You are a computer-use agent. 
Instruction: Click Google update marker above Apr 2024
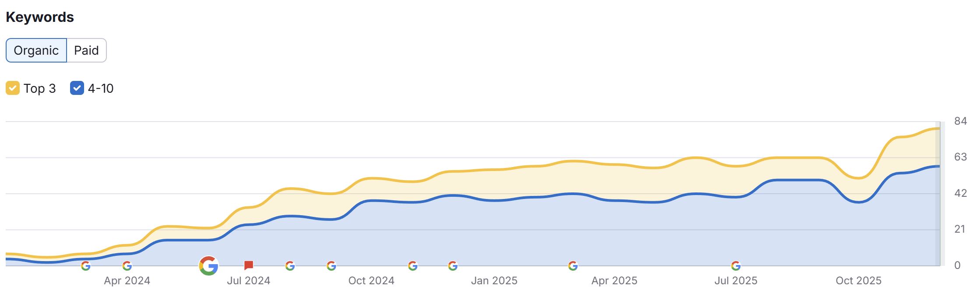(127, 265)
